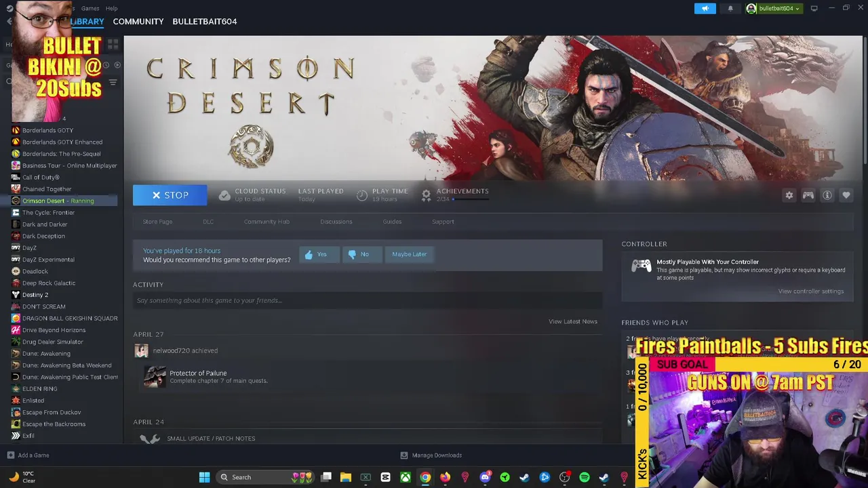Open Battle.net from the taskbar

click(x=545, y=477)
